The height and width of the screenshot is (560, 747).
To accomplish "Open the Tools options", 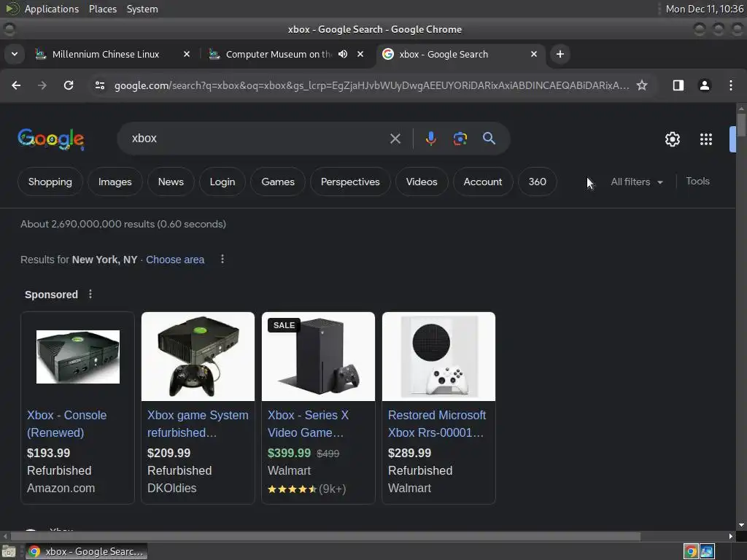I will (x=698, y=181).
